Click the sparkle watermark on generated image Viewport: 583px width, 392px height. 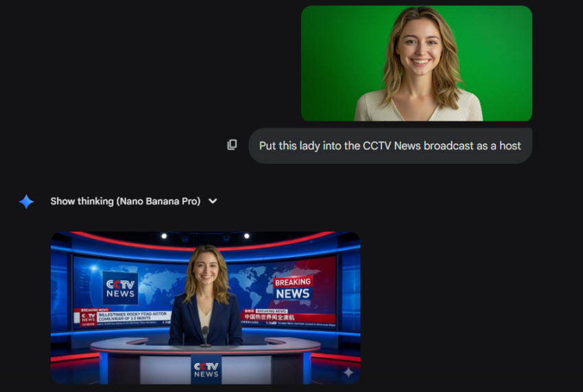(348, 372)
